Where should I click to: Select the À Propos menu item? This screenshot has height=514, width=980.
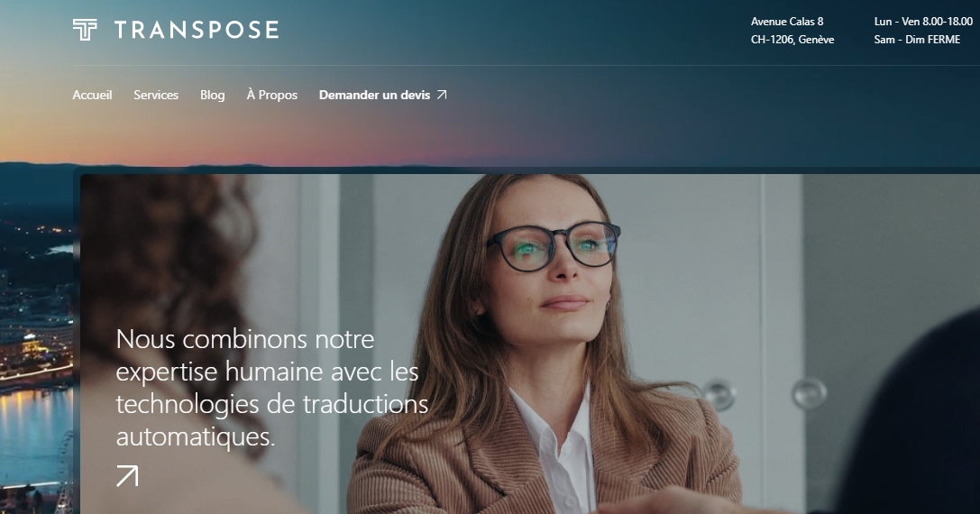click(x=272, y=95)
